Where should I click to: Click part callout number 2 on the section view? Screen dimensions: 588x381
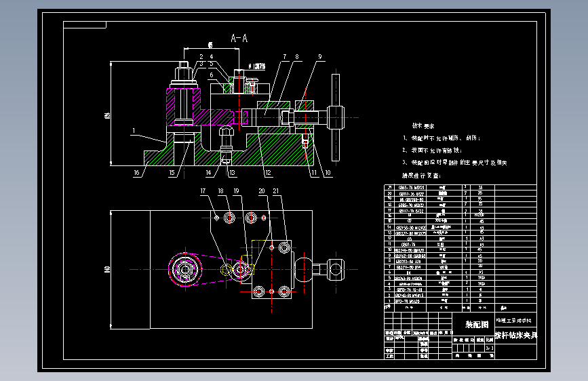201,57
